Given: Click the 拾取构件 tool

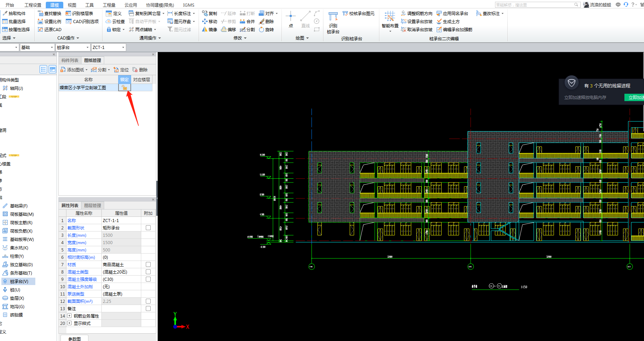Looking at the screenshot, I should tap(14, 13).
